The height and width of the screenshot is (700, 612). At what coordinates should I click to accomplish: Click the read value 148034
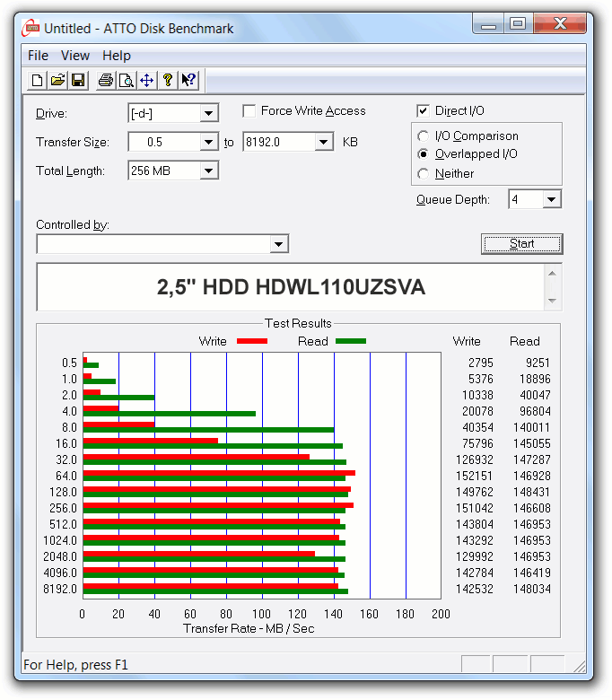click(531, 589)
